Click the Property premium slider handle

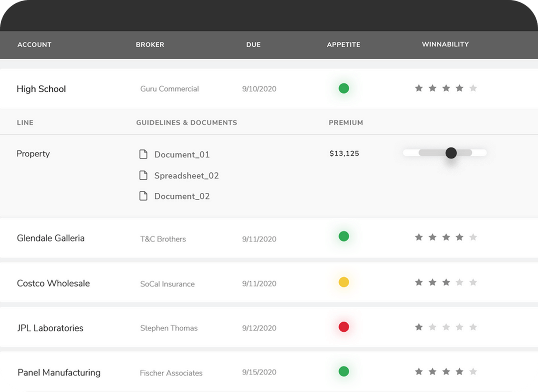[451, 153]
